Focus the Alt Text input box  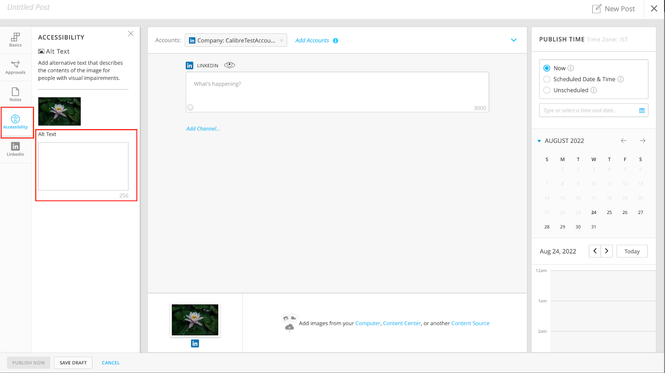pos(83,166)
